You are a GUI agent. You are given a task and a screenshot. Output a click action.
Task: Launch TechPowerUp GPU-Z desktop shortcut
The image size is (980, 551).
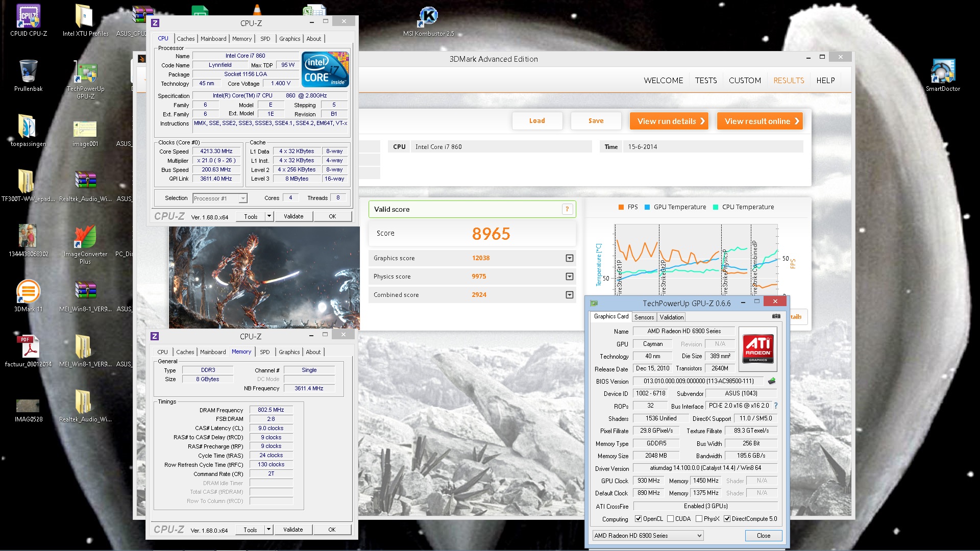click(85, 79)
